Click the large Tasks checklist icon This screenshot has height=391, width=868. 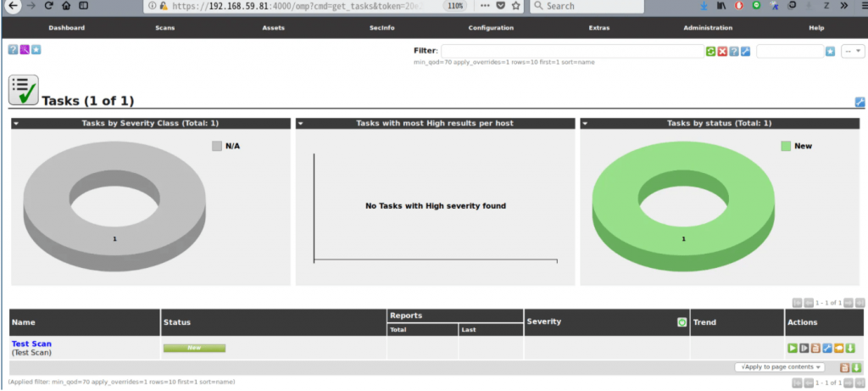23,90
